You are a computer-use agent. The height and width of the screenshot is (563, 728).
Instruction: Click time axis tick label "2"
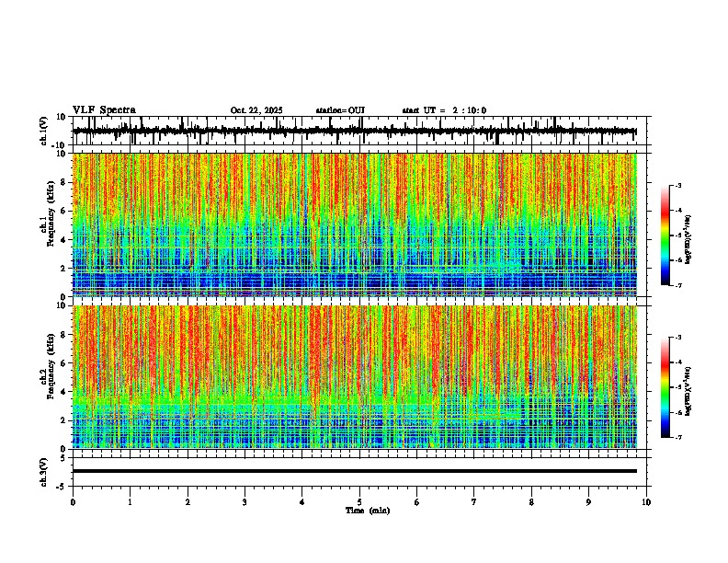pyautogui.click(x=188, y=502)
